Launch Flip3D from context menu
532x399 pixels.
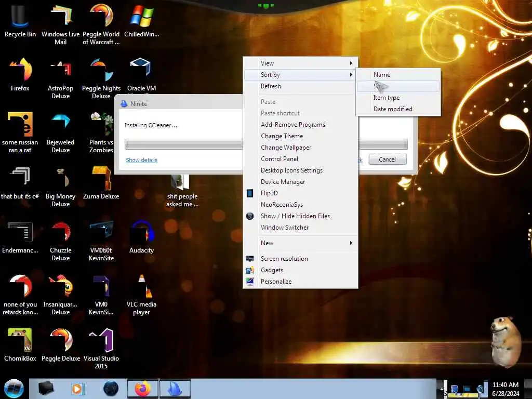[301, 193]
